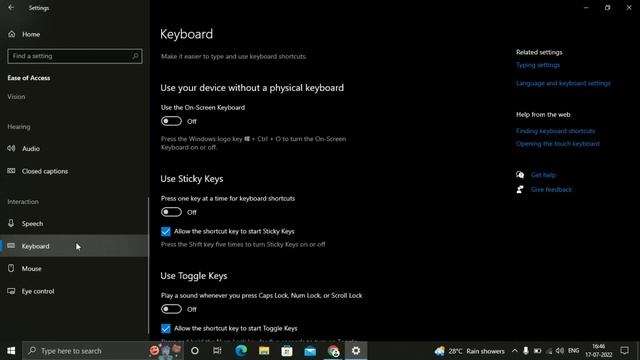Click the Keyboard icon in sidebar
Viewport: 640px width, 360px height.
click(11, 246)
